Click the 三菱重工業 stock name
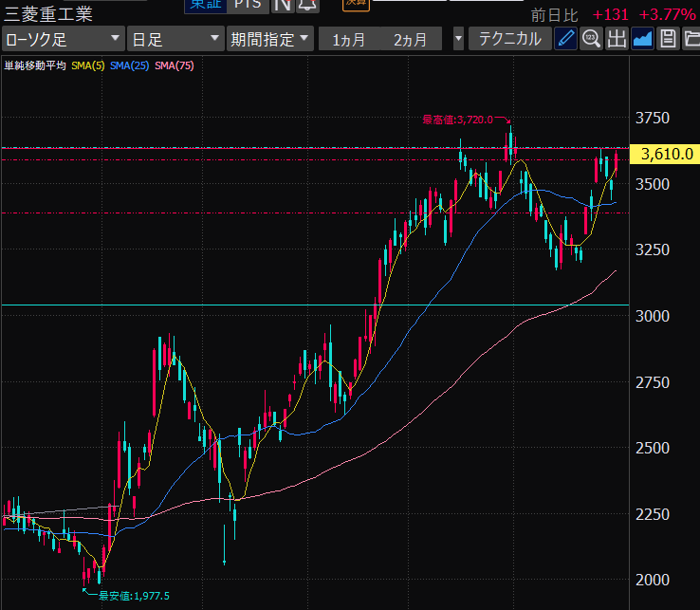 (x=48, y=14)
